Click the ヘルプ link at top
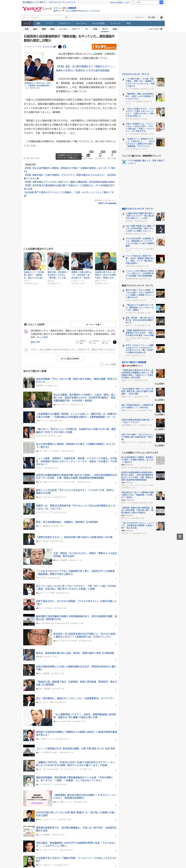Image resolution: width=186 pixels, height=868 pixels. 127,2
